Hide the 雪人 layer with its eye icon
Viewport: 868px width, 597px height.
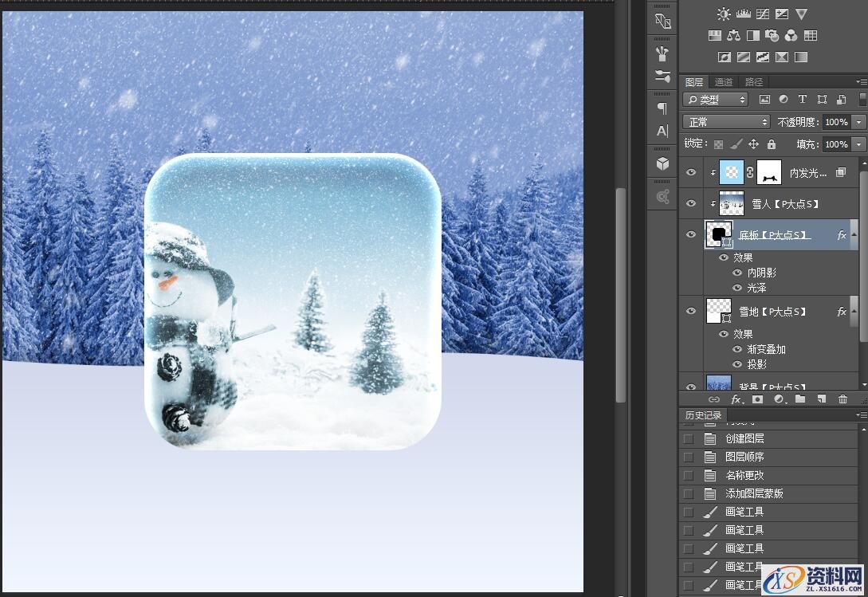tap(691, 203)
